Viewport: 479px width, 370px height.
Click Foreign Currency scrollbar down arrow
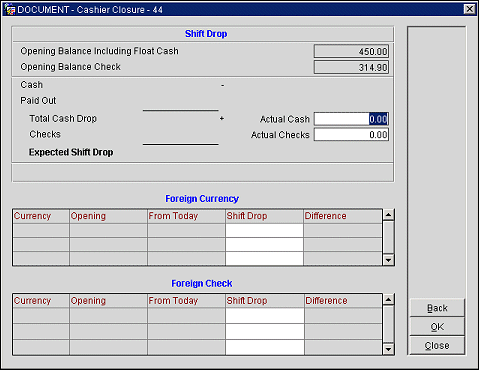388,260
